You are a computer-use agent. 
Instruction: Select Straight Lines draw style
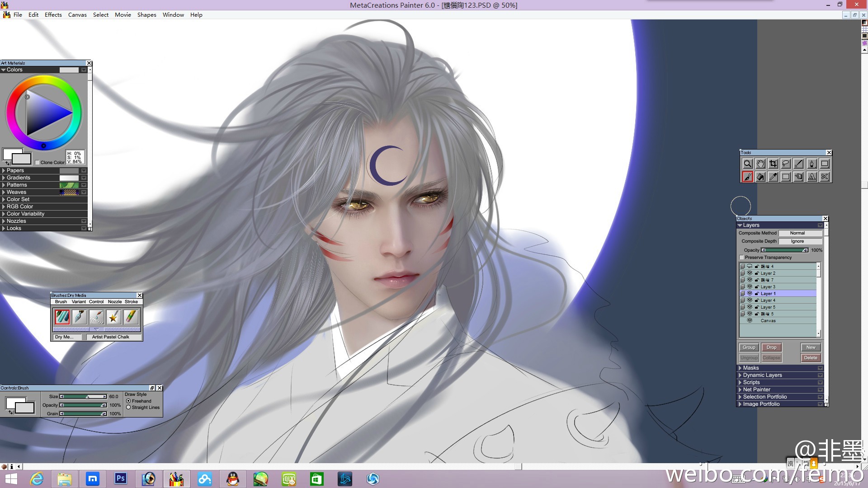click(128, 408)
